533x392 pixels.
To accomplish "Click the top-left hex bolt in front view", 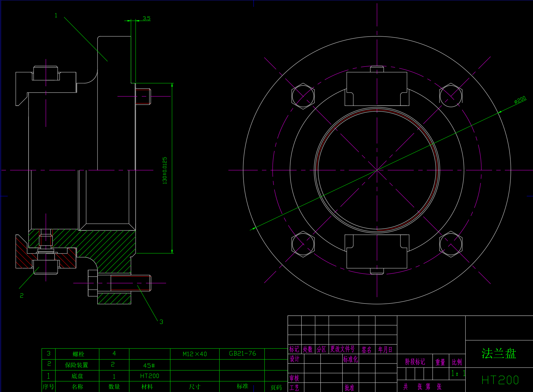I will [303, 96].
